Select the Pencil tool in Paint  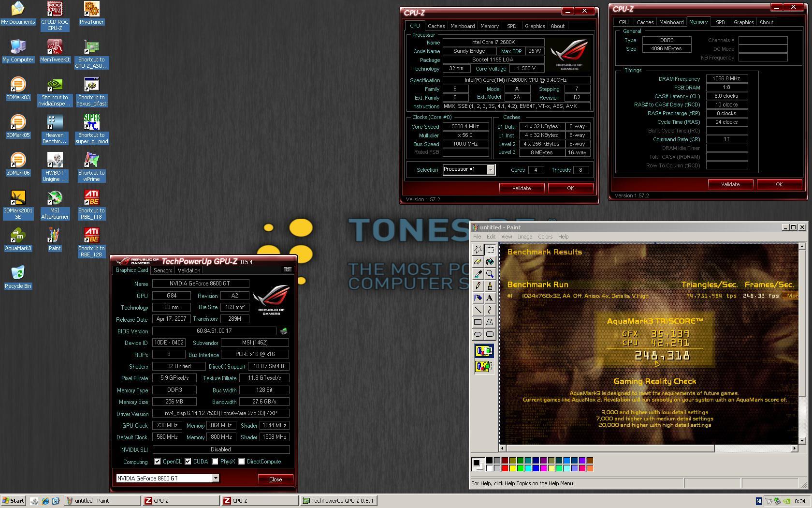478,286
